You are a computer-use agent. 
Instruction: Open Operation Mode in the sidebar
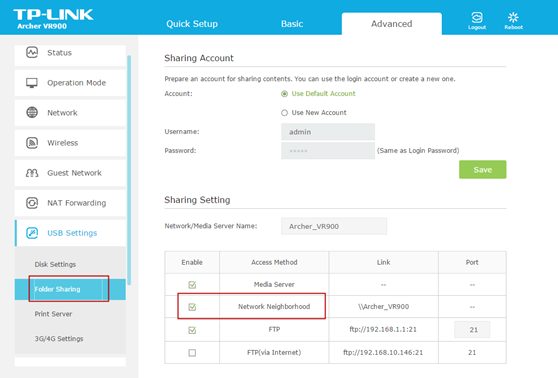point(70,83)
